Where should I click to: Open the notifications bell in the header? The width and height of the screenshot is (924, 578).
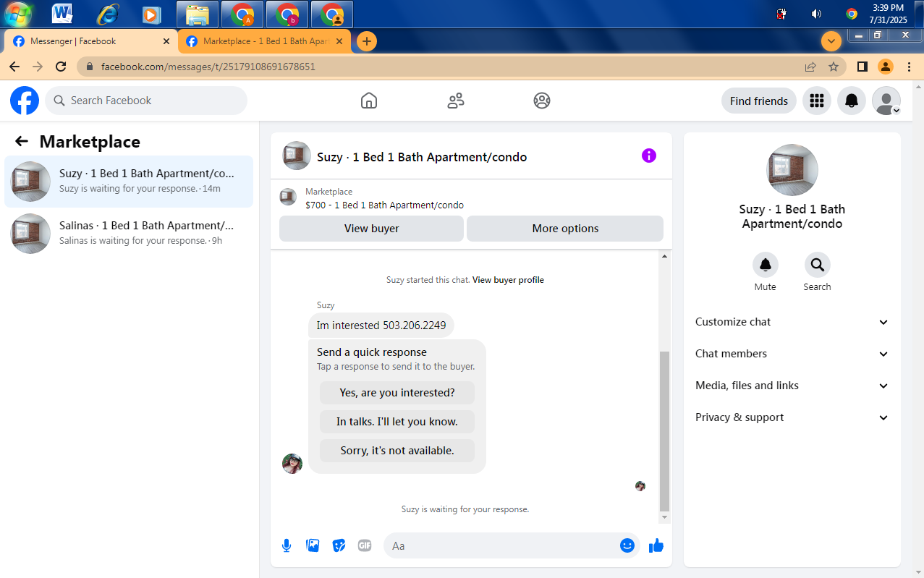click(x=852, y=101)
